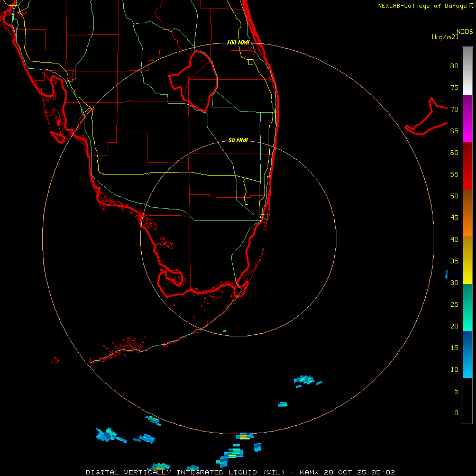This screenshot has width=476, height=476.
Task: Click the NIDS label above color scale
Action: coord(465,32)
